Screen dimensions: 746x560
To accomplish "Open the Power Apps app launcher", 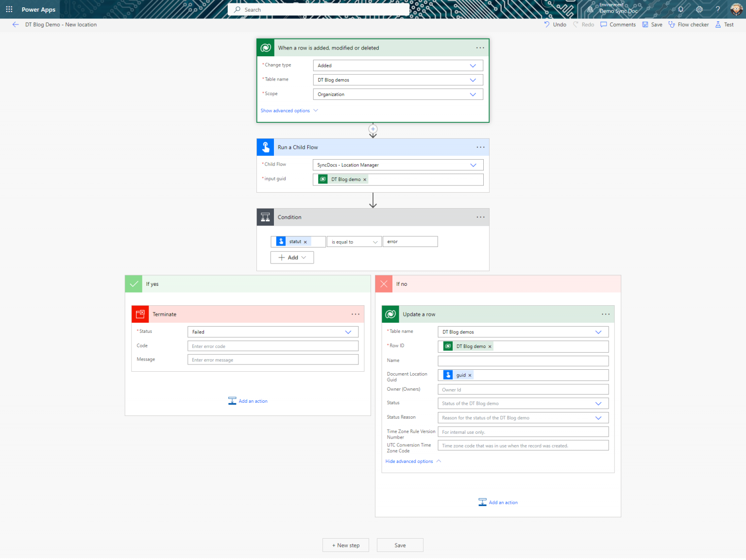I will [9, 9].
